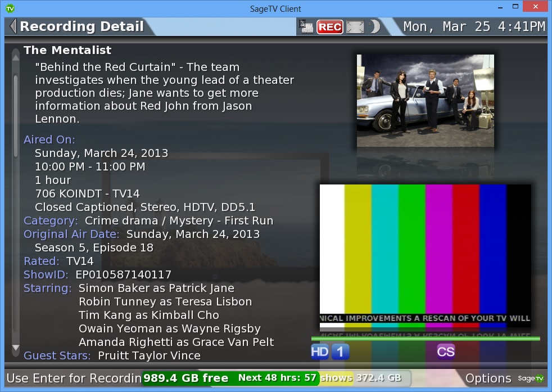Toggle full screen with the expand icon
Viewport: 552px width, 392px height.
(x=355, y=27)
